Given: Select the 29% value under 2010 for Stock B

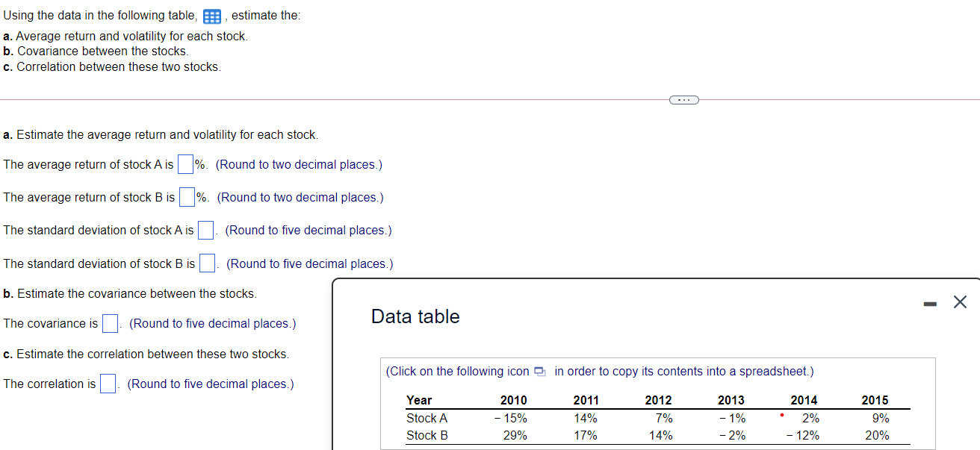Looking at the screenshot, I should [x=516, y=435].
